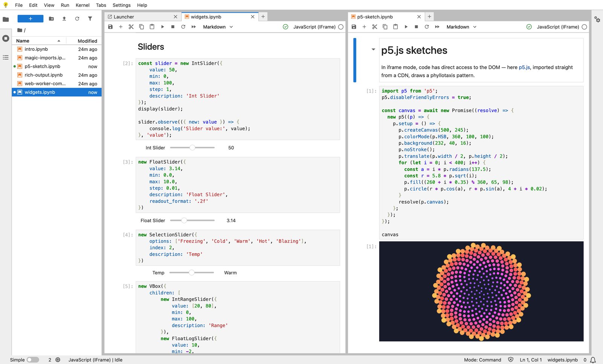Open cell type dropdown in widgets.ipynb

[x=218, y=27]
